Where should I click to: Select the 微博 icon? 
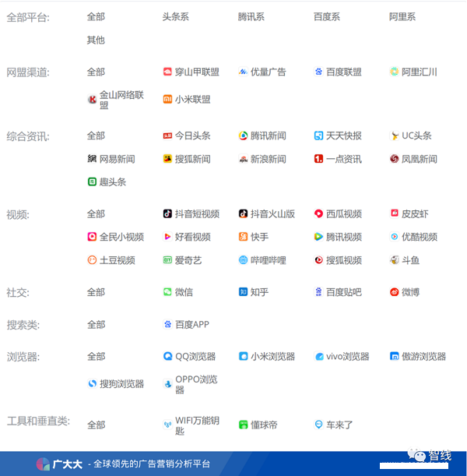tap(394, 292)
